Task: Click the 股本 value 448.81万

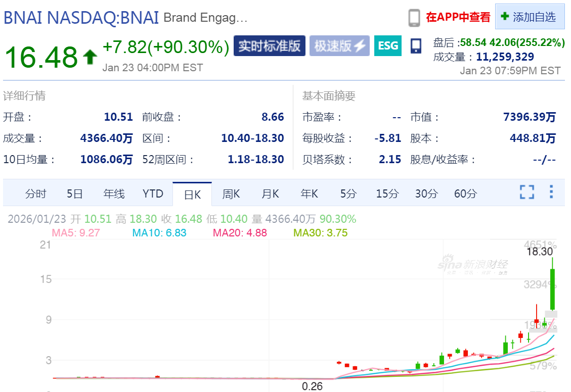Action: click(533, 138)
